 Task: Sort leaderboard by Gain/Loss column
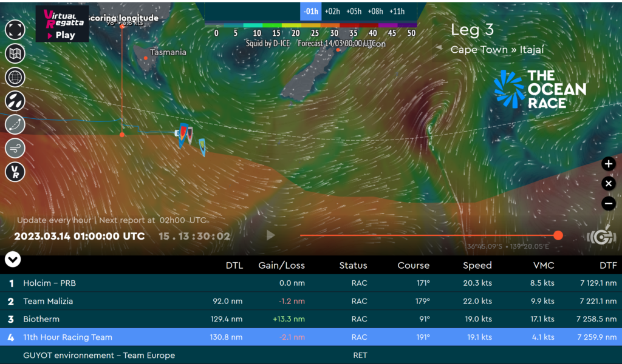pyautogui.click(x=282, y=265)
